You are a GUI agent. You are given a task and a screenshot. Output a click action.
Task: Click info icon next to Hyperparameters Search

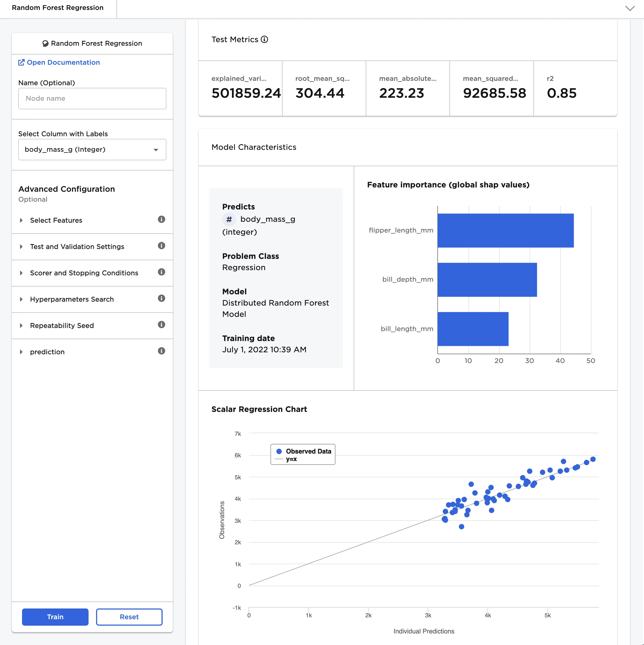click(161, 298)
